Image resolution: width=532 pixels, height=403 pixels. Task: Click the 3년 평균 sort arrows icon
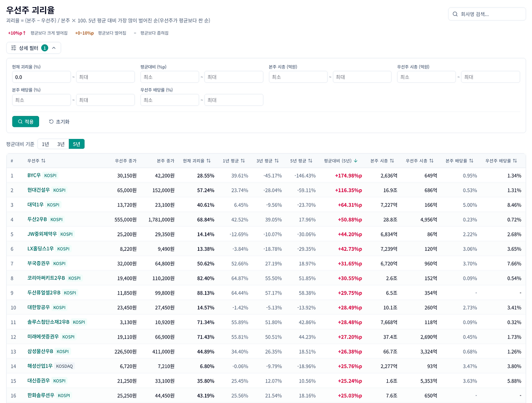tap(276, 161)
